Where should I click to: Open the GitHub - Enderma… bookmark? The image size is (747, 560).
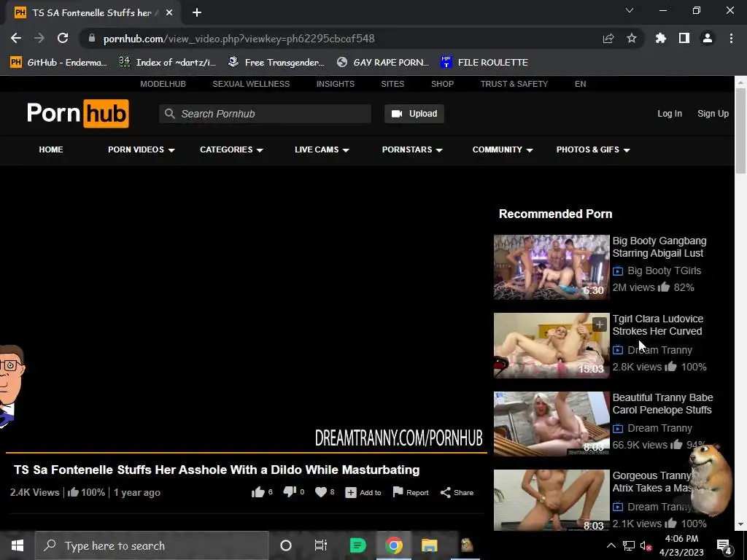[58, 63]
